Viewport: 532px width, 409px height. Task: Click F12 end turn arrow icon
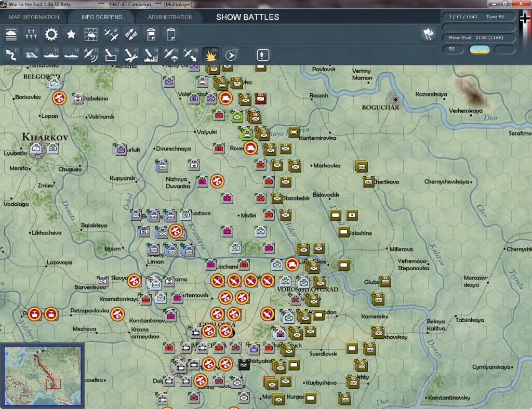pos(231,55)
